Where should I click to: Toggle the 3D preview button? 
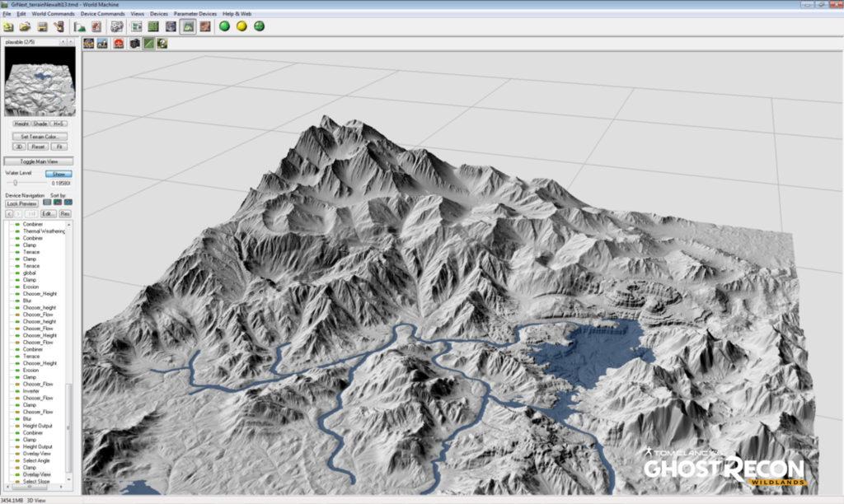coord(19,147)
